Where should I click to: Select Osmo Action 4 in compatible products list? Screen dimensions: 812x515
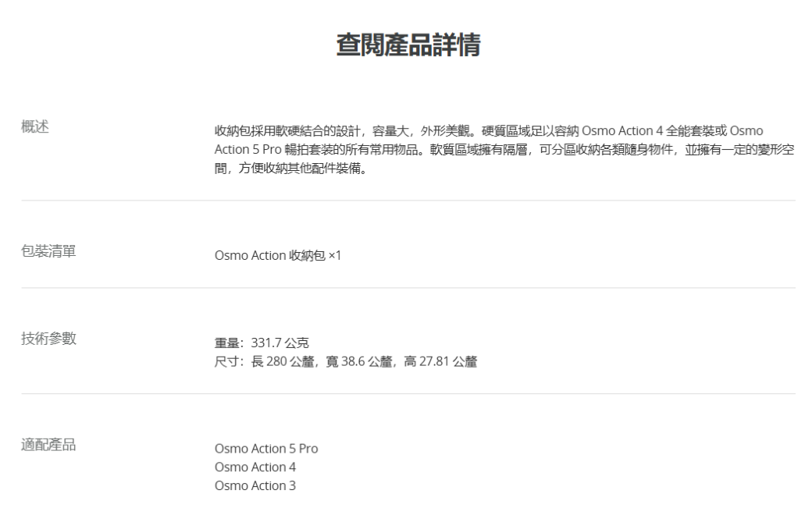[x=255, y=467]
